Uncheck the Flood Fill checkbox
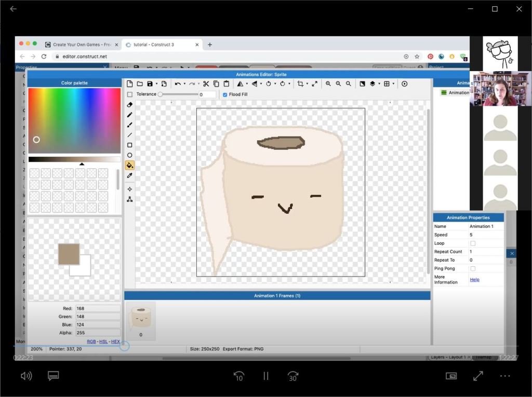This screenshot has height=397, width=532. (225, 94)
